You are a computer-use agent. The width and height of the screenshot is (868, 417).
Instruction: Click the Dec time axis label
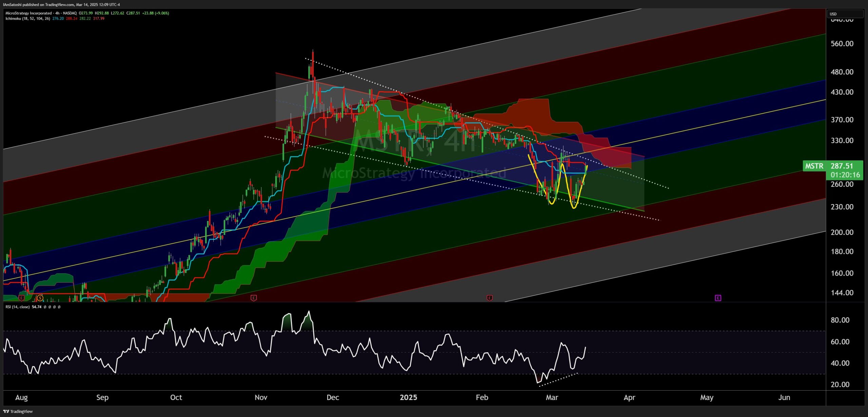pos(333,397)
